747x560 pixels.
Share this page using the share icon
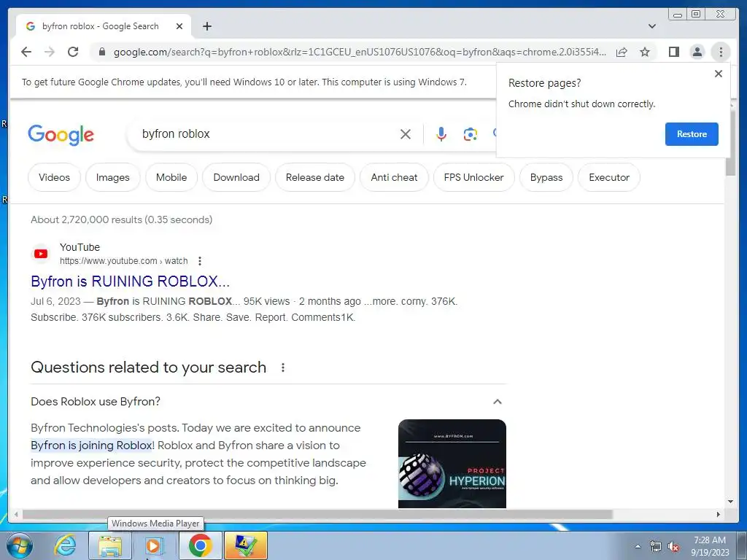pyautogui.click(x=622, y=52)
